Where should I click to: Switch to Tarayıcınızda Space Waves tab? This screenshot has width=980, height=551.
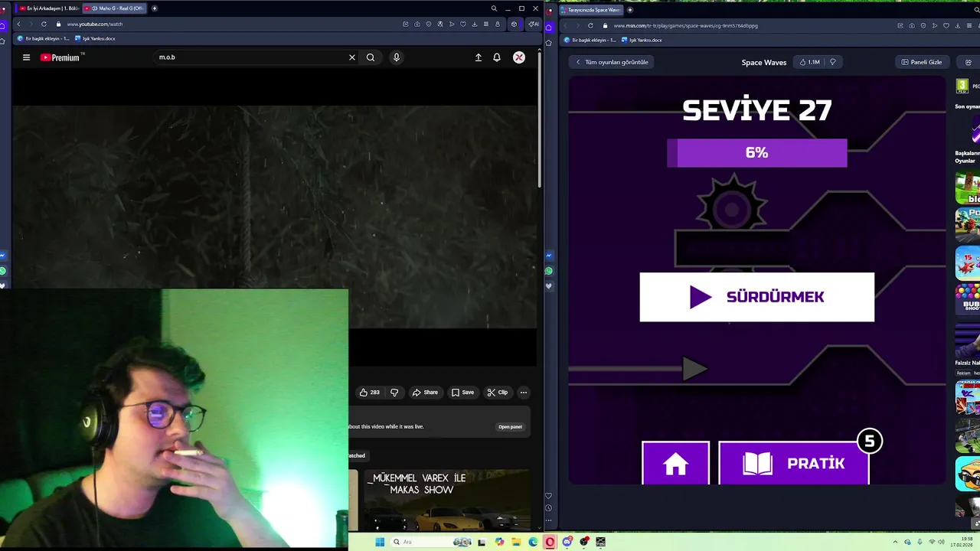591,10
